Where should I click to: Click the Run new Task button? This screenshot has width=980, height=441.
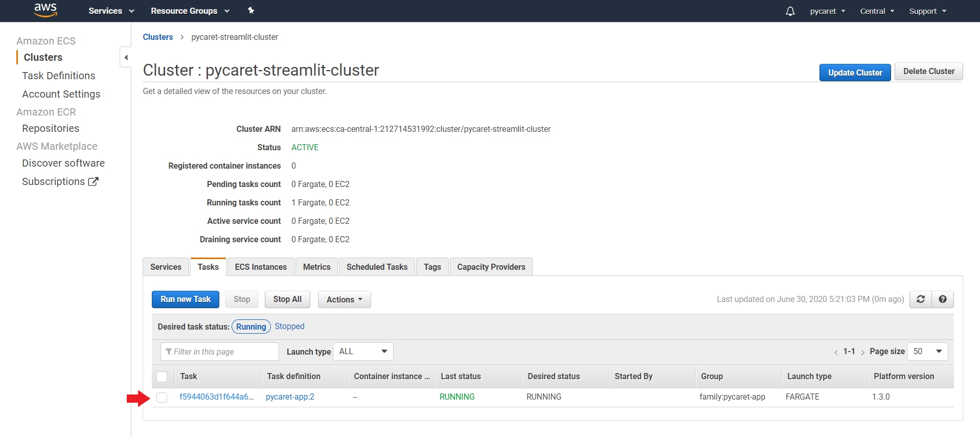pyautogui.click(x=186, y=299)
